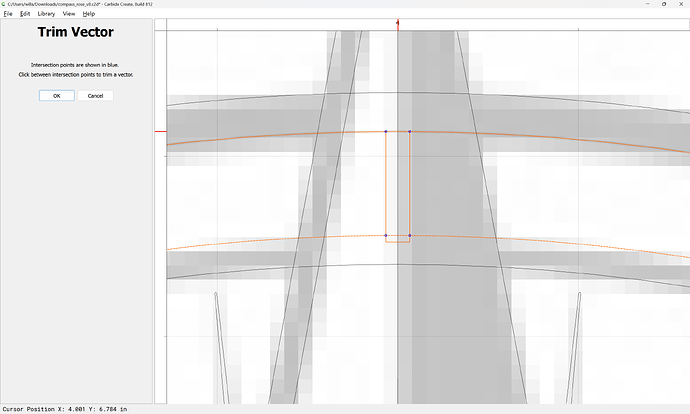The height and width of the screenshot is (414, 690).
Task: Confirm the trim with the OK button
Action: (57, 95)
